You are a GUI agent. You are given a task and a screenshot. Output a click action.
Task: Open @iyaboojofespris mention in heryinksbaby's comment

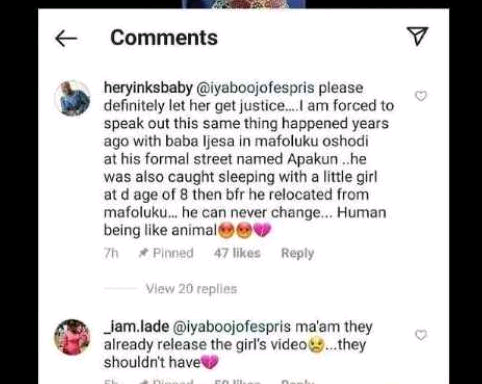[255, 88]
